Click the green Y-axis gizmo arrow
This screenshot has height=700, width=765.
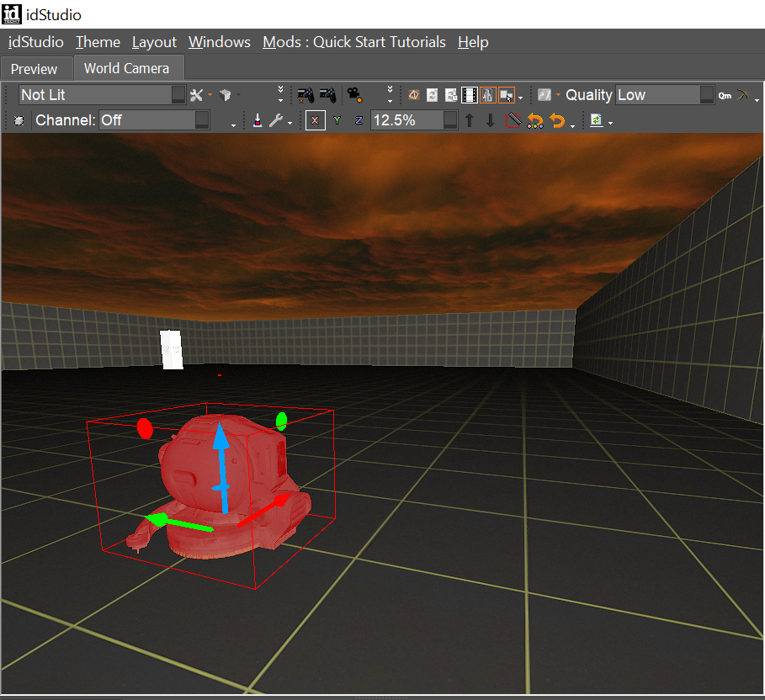click(x=178, y=523)
